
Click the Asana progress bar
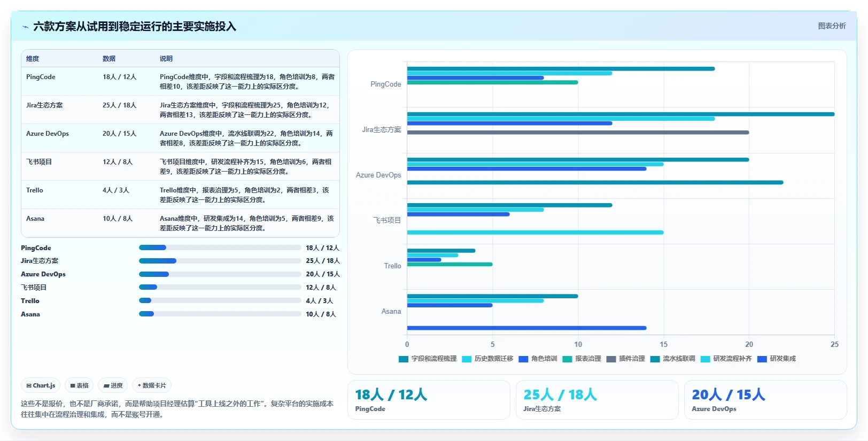pyautogui.click(x=220, y=314)
